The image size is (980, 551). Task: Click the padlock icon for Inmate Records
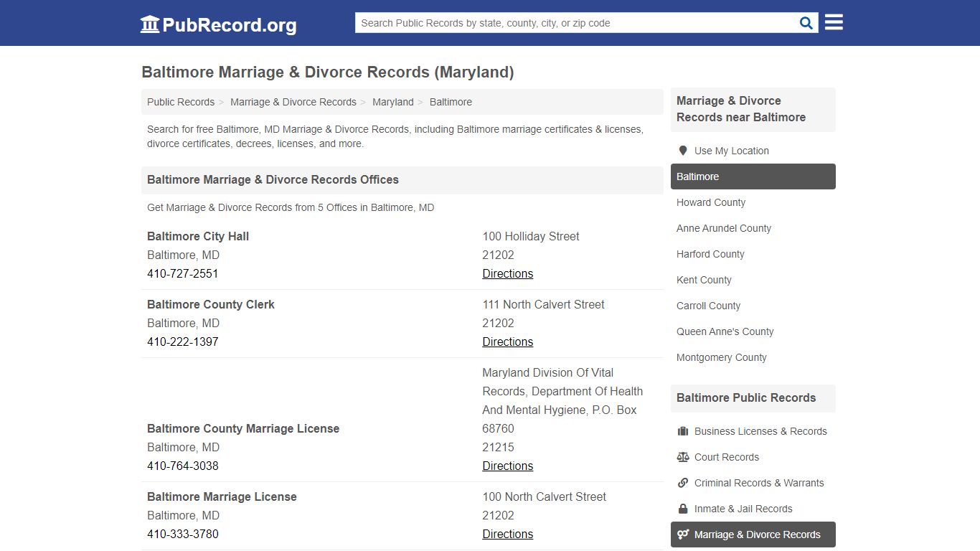tap(683, 509)
